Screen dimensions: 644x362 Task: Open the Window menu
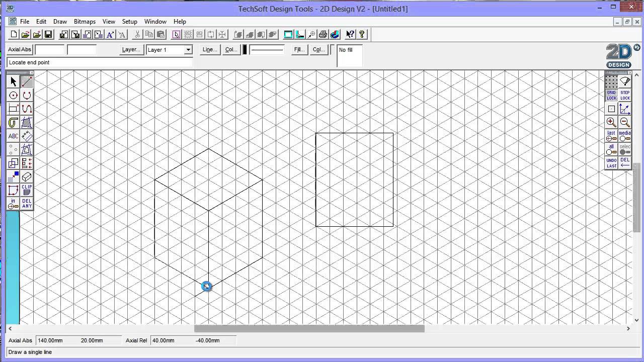[155, 22]
